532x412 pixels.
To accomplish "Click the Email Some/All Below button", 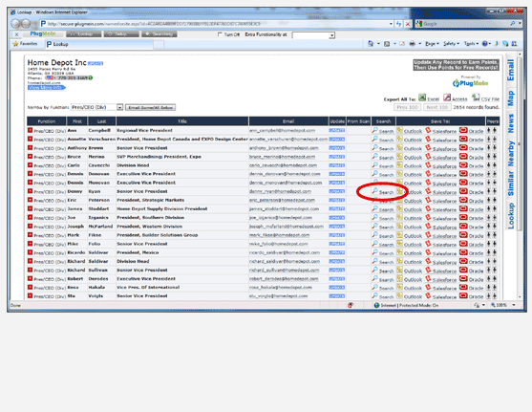I will pos(150,108).
